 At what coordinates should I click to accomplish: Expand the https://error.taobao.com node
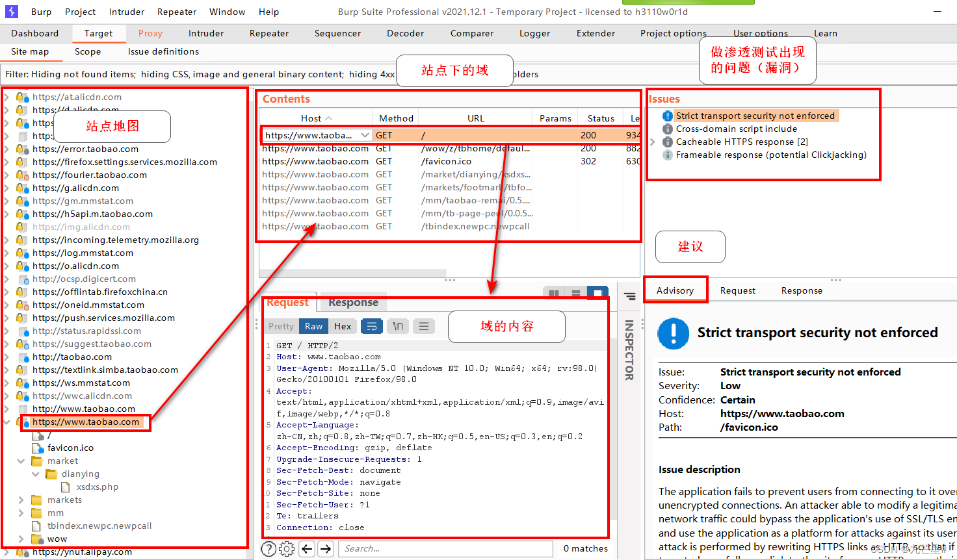(x=7, y=149)
